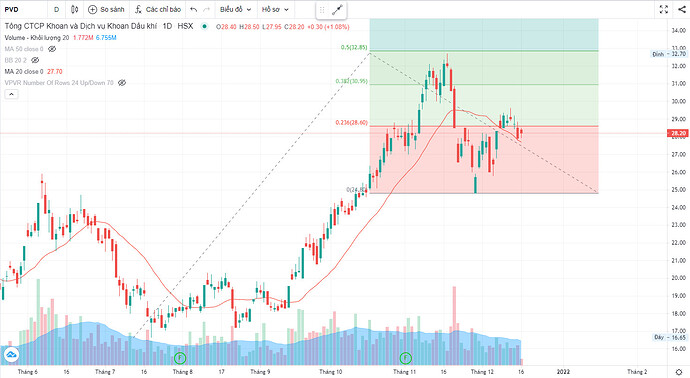Show the BB 20 2 indicator

tap(35, 60)
